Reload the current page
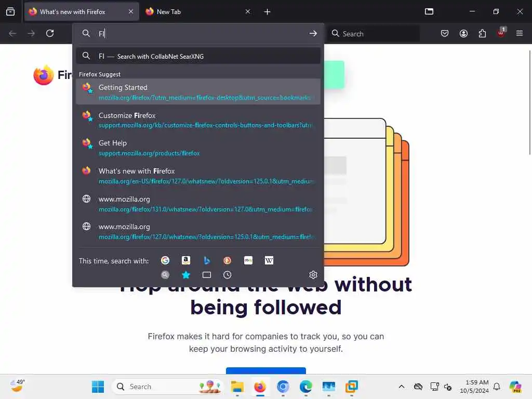The image size is (532, 399). [50, 34]
